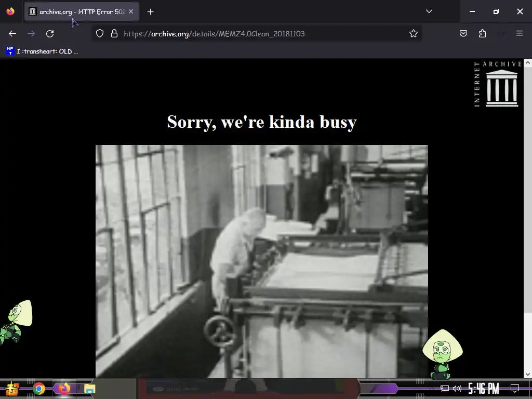Focus the archive.org address bar URL

pyautogui.click(x=214, y=34)
